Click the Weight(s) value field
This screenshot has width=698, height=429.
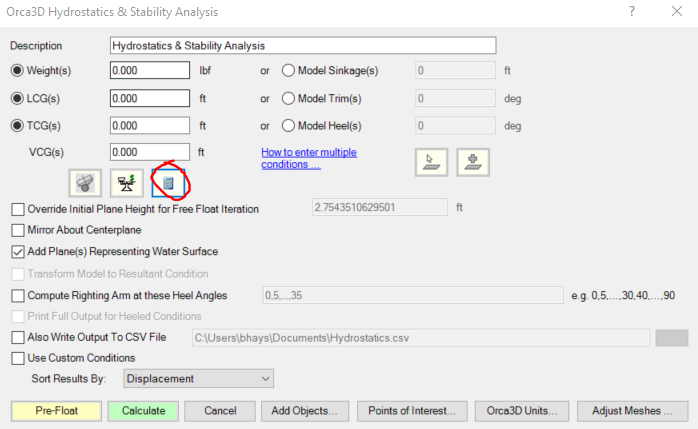(150, 70)
